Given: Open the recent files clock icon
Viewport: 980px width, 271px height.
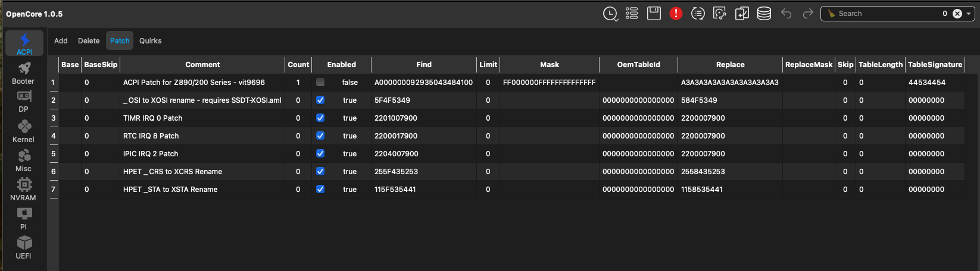Looking at the screenshot, I should 610,14.
